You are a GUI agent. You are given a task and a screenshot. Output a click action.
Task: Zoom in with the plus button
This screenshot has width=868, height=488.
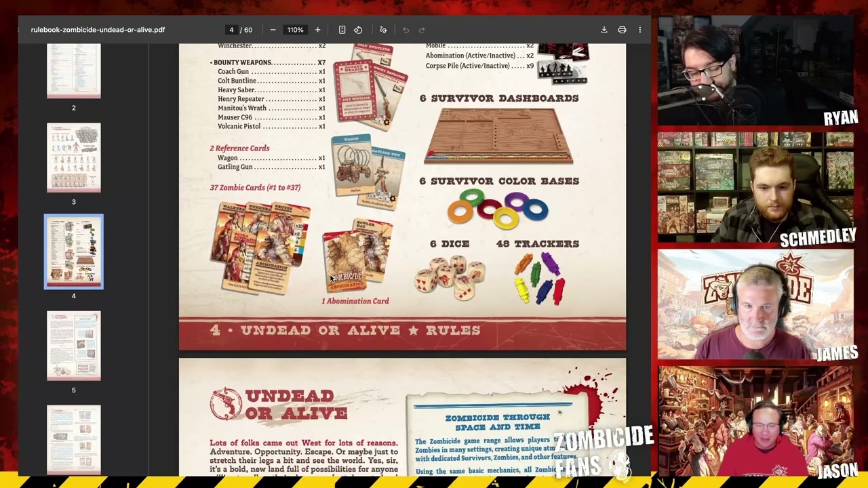317,30
